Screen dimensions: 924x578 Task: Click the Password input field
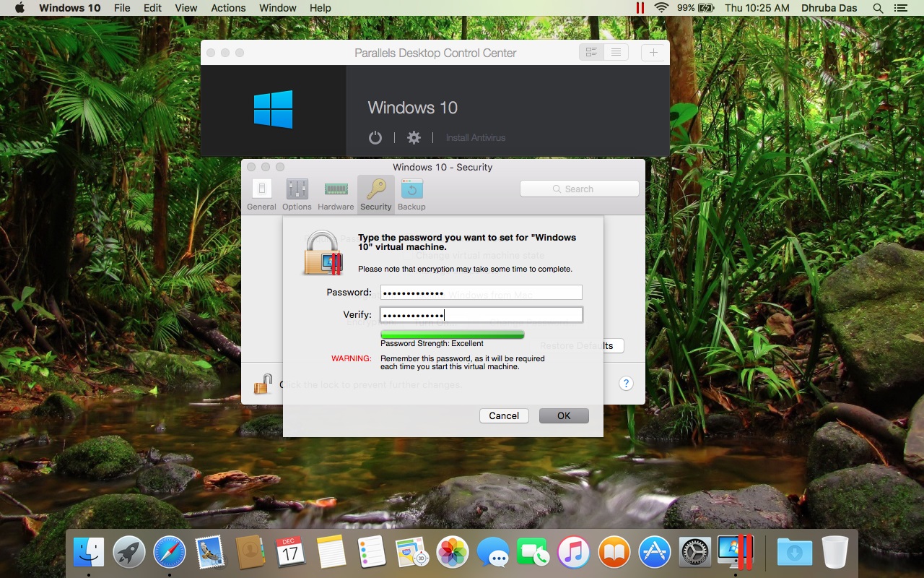pyautogui.click(x=481, y=293)
